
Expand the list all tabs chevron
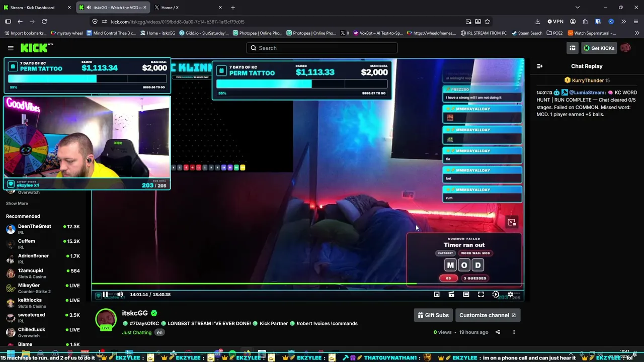click(x=577, y=8)
